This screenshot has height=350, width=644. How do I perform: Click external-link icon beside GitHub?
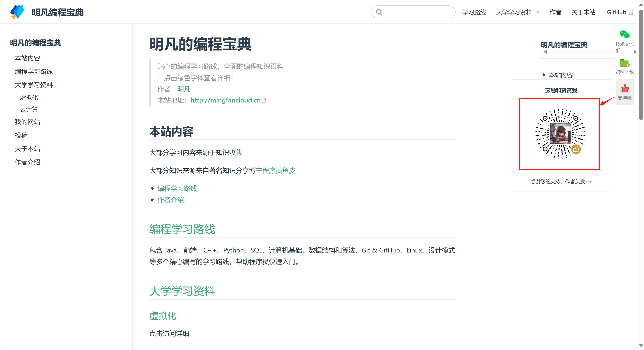[x=631, y=12]
